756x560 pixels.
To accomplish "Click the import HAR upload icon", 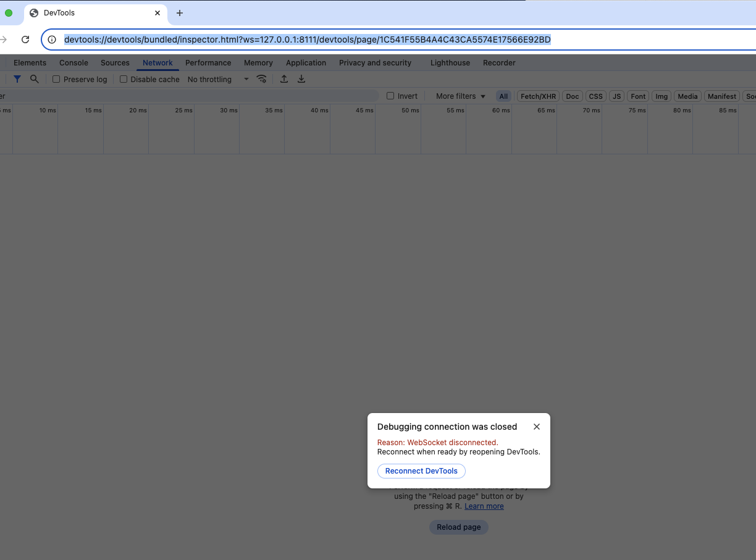I will coord(284,79).
